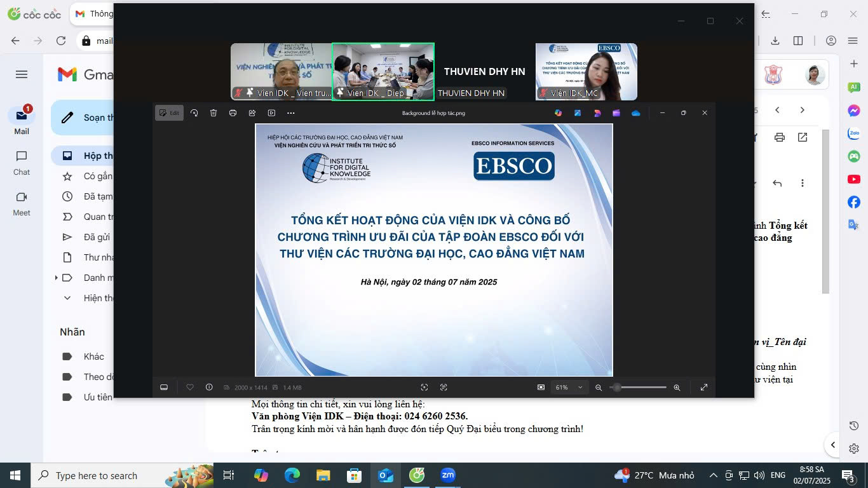Open YouTube in Cốc Cốc side panel

854,179
